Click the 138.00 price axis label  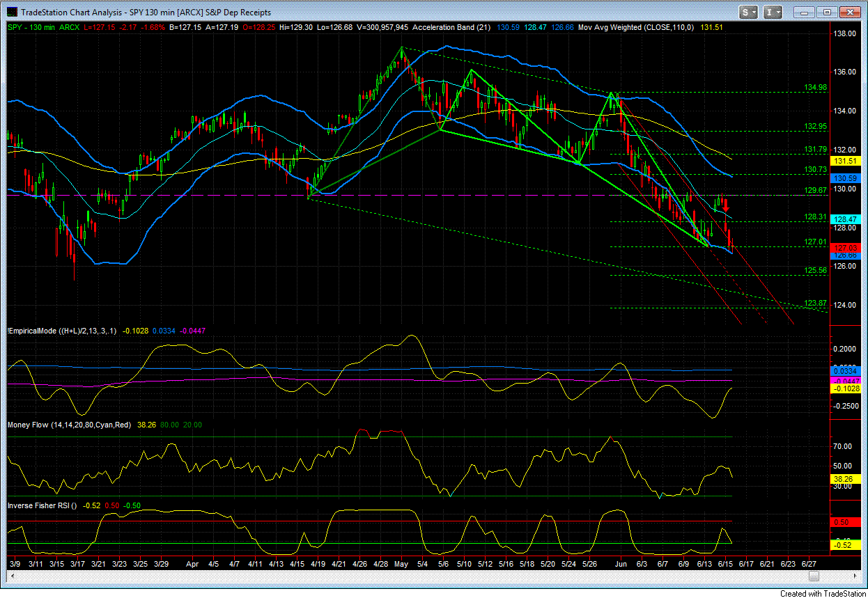[846, 33]
